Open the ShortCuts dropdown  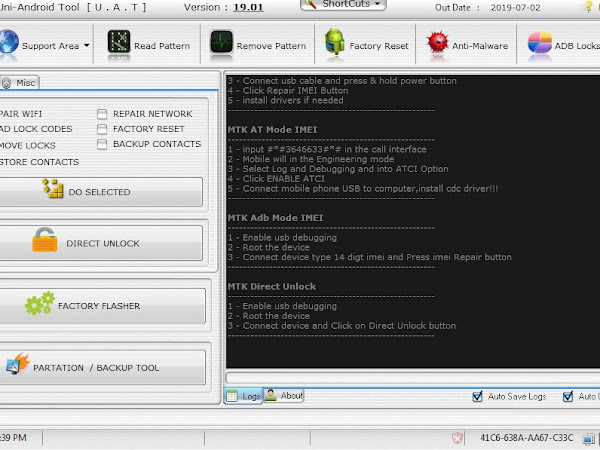coord(343,4)
